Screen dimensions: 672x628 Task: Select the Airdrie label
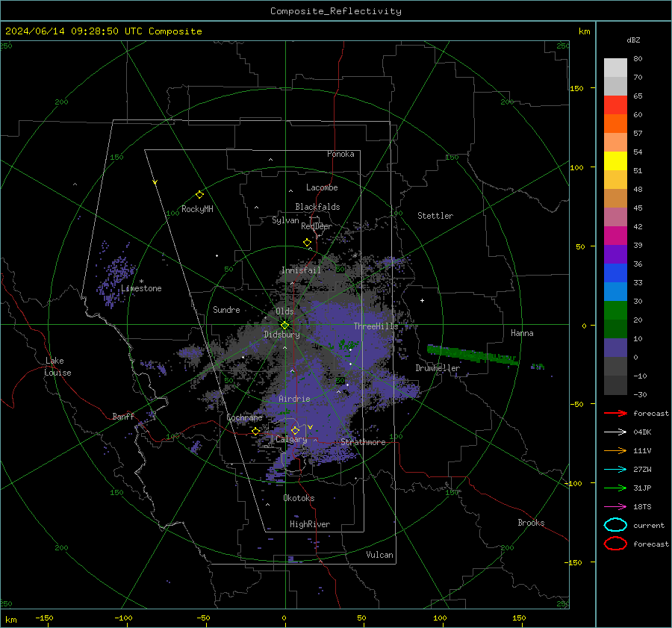click(294, 399)
